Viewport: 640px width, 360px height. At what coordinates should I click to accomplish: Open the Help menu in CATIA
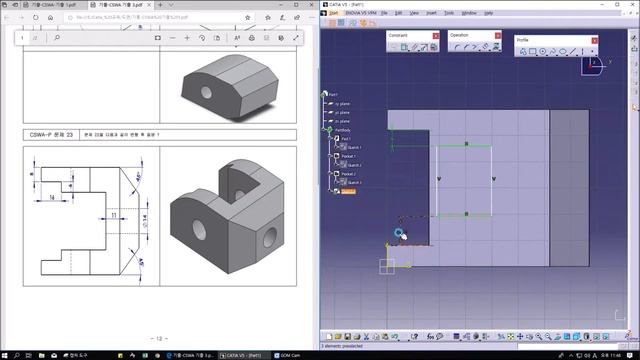(x=488, y=13)
